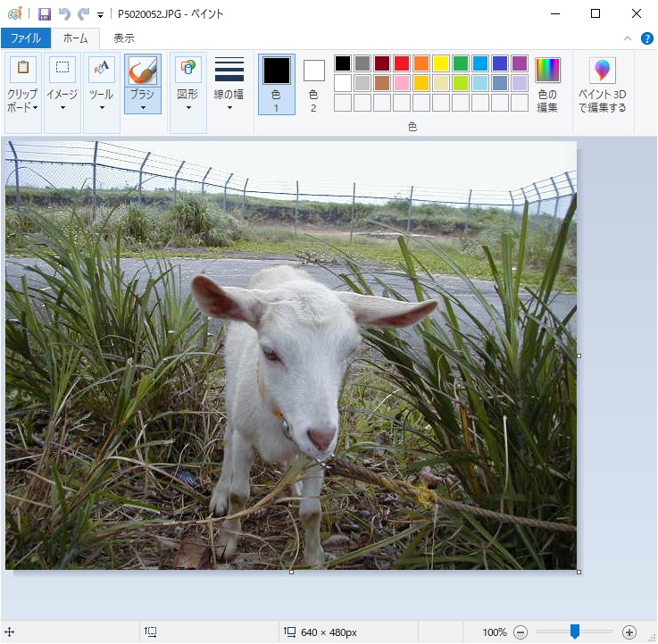Expand the イメージ dropdown arrow
658x644 pixels.
coord(62,108)
